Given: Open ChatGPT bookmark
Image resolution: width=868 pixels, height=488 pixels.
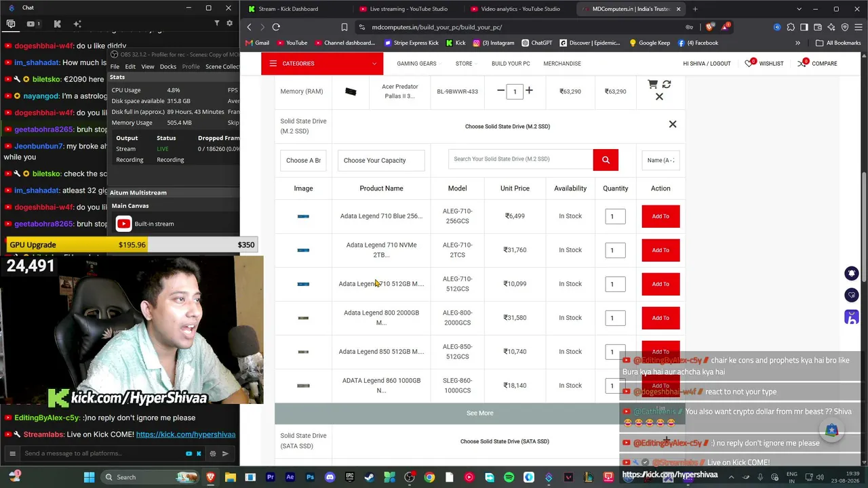Looking at the screenshot, I should pyautogui.click(x=536, y=43).
